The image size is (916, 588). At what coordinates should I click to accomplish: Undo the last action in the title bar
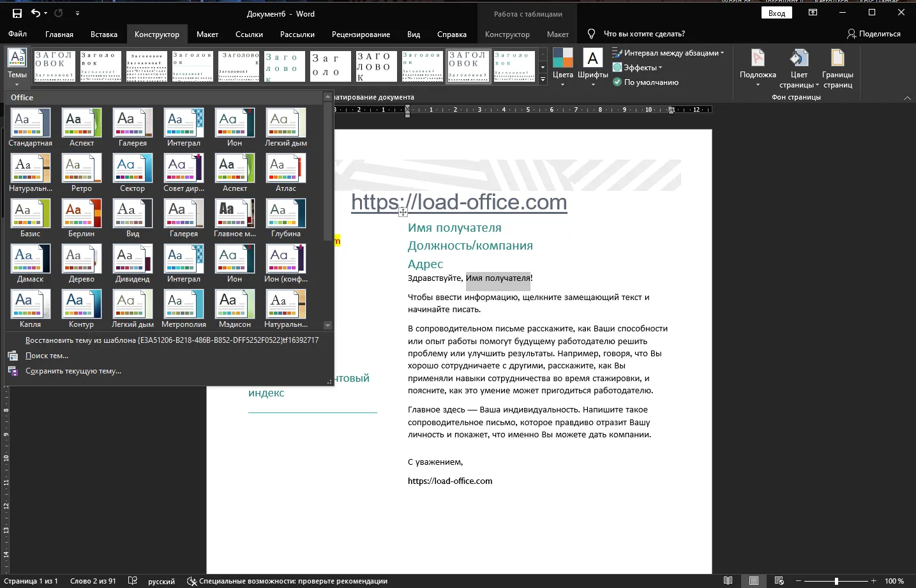point(35,13)
